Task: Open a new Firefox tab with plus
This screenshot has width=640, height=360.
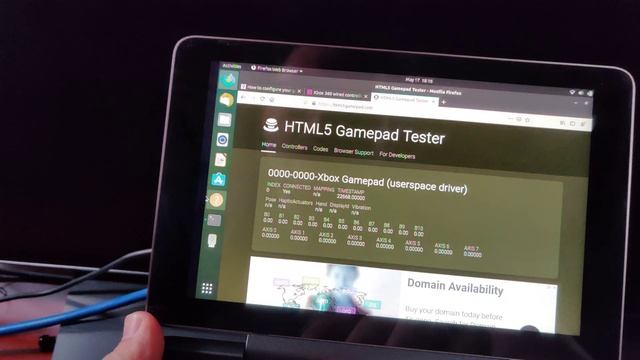Action: tap(444, 102)
